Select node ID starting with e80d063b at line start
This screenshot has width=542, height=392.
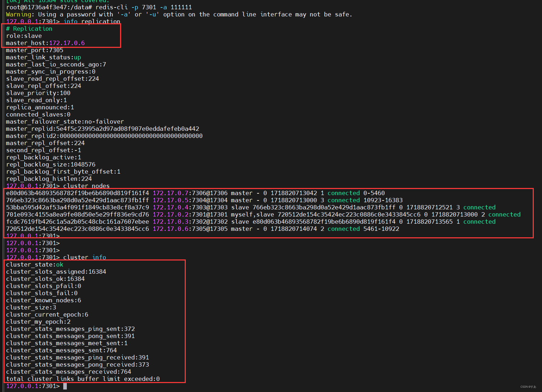click(78, 193)
